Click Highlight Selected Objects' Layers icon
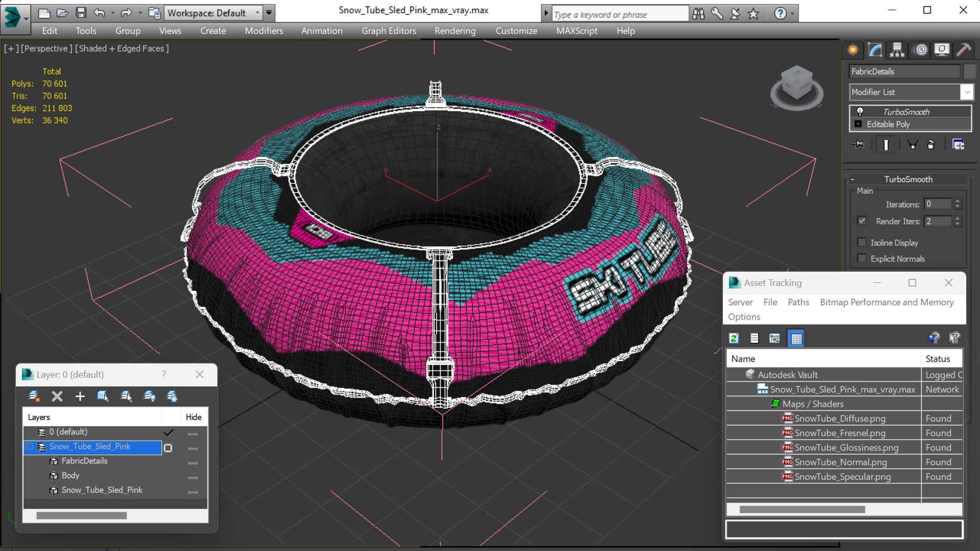Image resolution: width=980 pixels, height=551 pixels. [126, 396]
